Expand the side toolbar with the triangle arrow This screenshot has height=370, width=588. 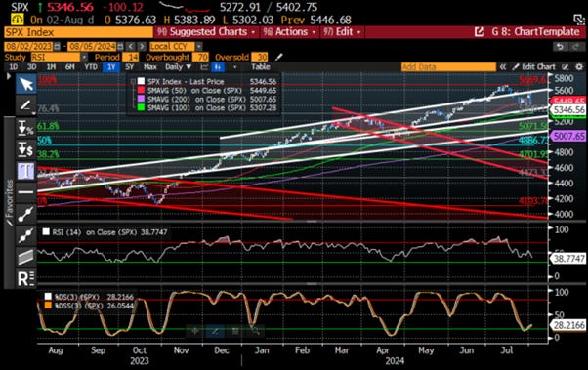[9, 76]
